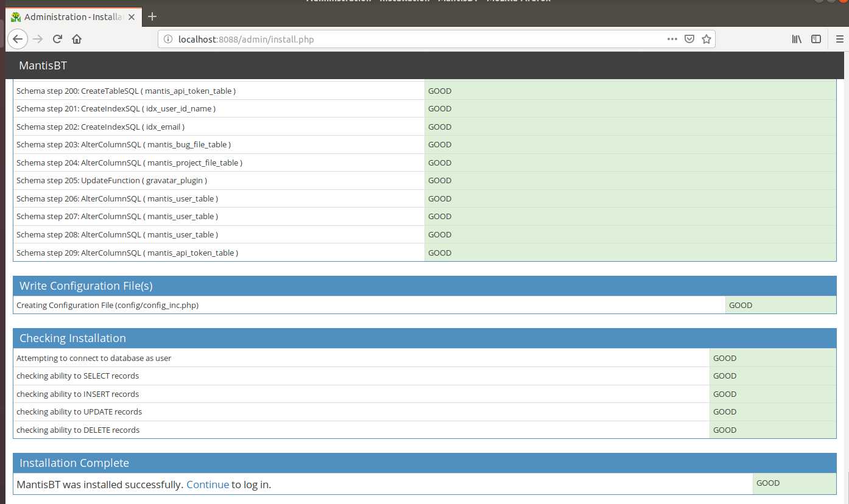This screenshot has height=504, width=849.
Task: Select Schema step 207 mantis_user_table row
Action: click(x=424, y=216)
